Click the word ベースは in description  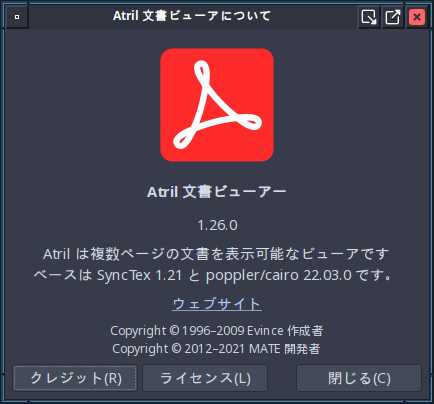(63, 275)
